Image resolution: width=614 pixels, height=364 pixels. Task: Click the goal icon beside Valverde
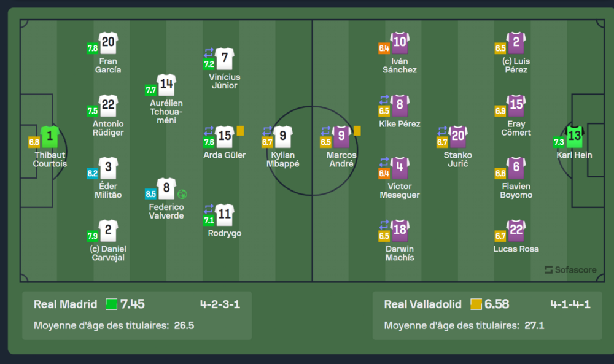182,194
